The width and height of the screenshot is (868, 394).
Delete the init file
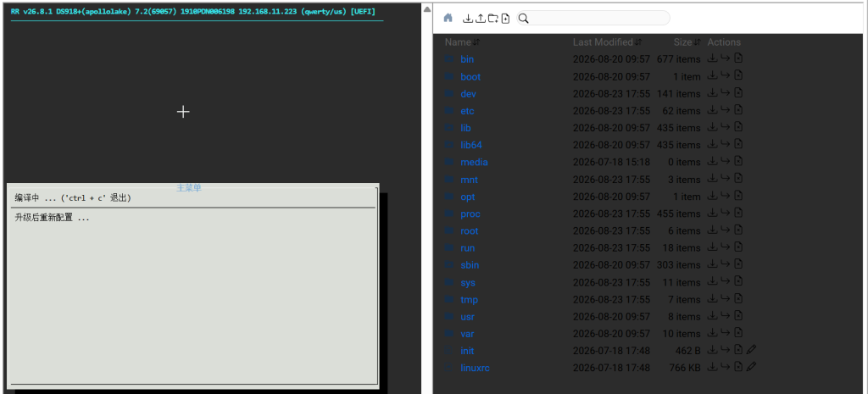tap(738, 350)
